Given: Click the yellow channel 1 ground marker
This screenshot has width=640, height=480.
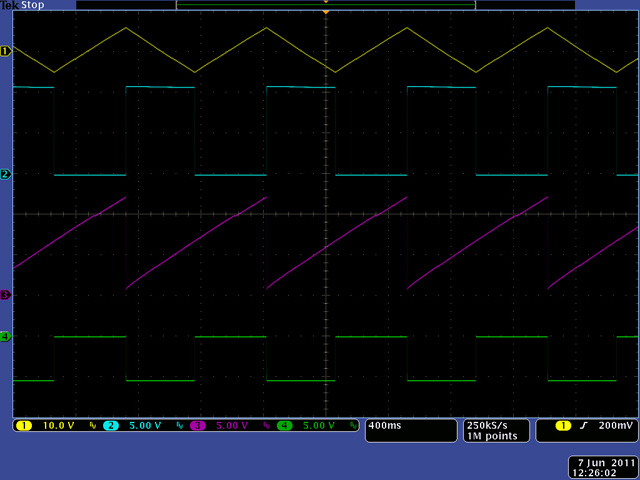Looking at the screenshot, I should (5, 50).
